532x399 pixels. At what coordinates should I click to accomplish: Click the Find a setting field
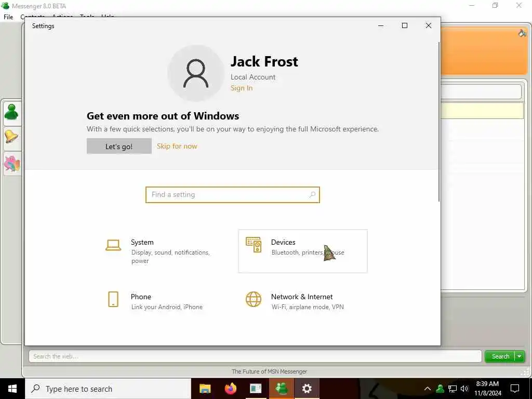232,195
